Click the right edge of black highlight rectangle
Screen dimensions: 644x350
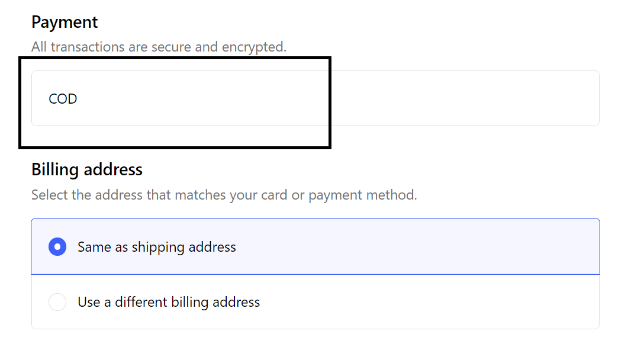[x=329, y=102]
